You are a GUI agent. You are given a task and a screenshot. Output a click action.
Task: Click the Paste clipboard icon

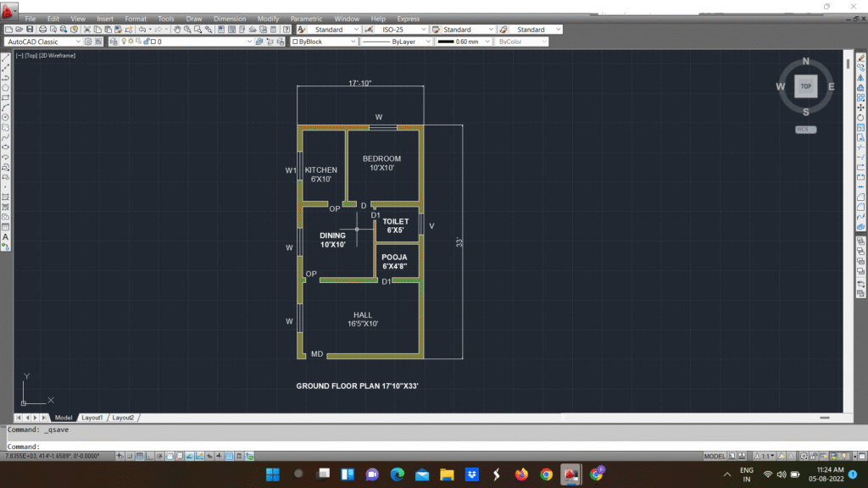(x=108, y=30)
